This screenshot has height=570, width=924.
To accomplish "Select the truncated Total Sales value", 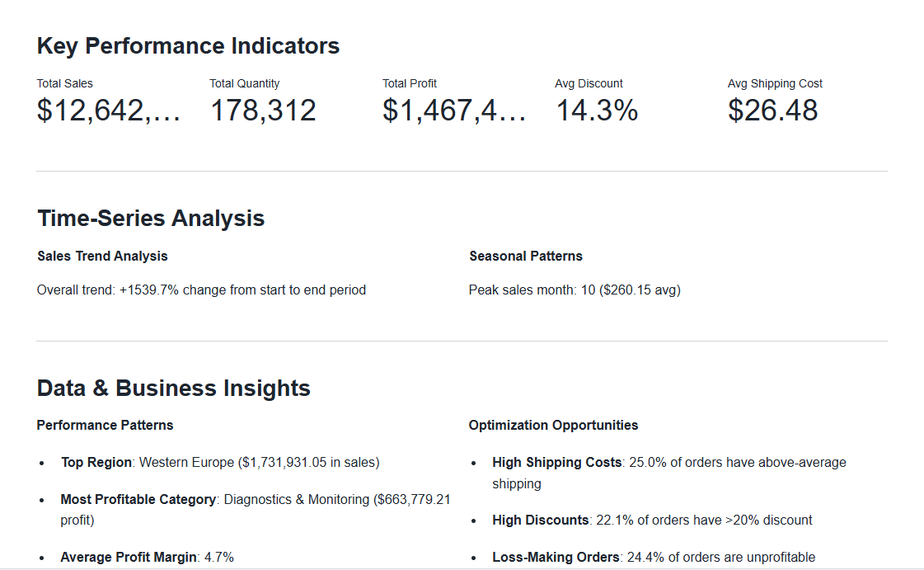I will pos(108,111).
